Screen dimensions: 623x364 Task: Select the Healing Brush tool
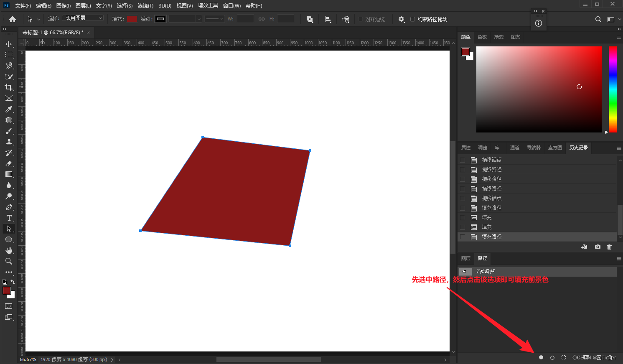click(x=9, y=120)
